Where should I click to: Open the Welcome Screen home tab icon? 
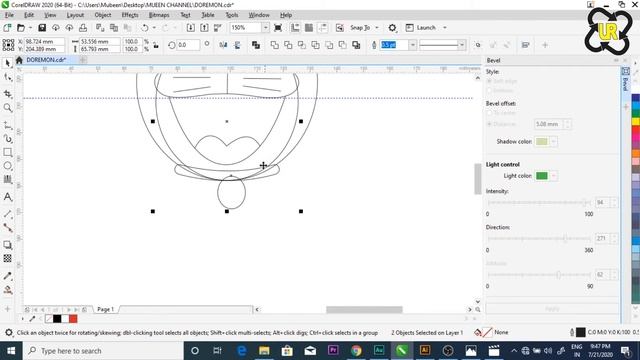19,60
